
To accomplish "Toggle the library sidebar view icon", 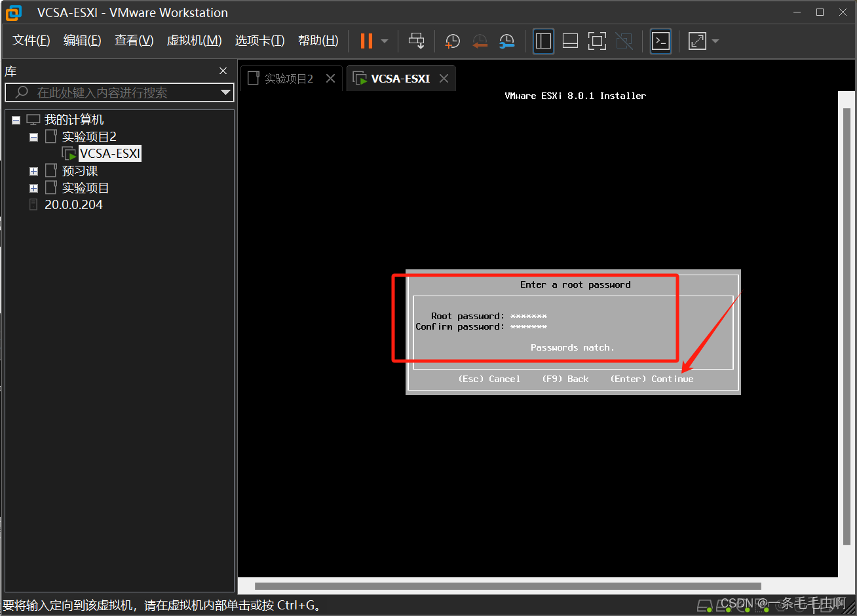I will click(x=543, y=41).
